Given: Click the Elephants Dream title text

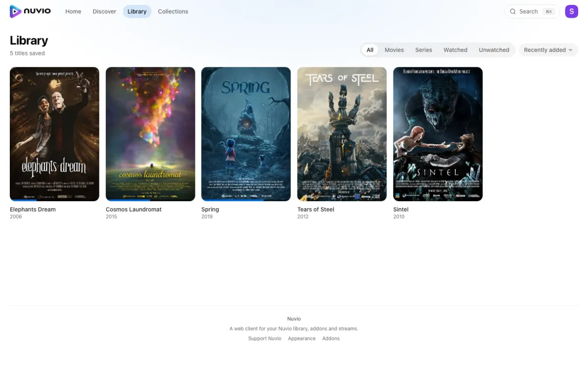Looking at the screenshot, I should point(33,210).
